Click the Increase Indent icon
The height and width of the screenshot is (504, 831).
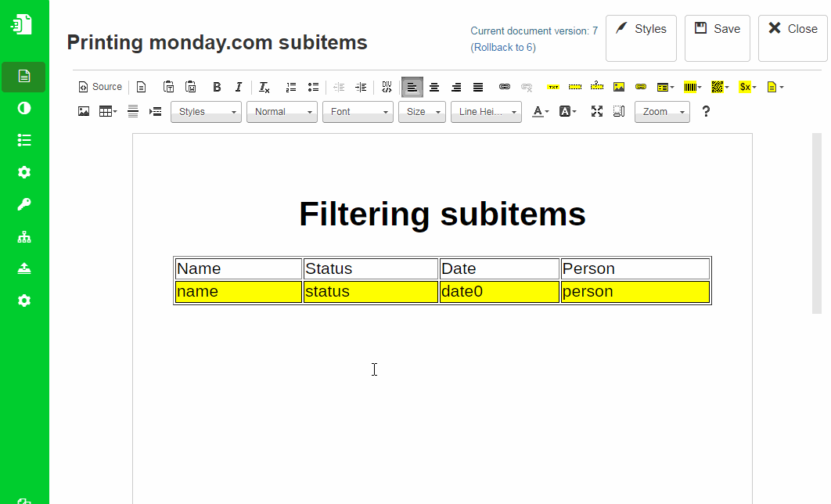click(x=361, y=87)
